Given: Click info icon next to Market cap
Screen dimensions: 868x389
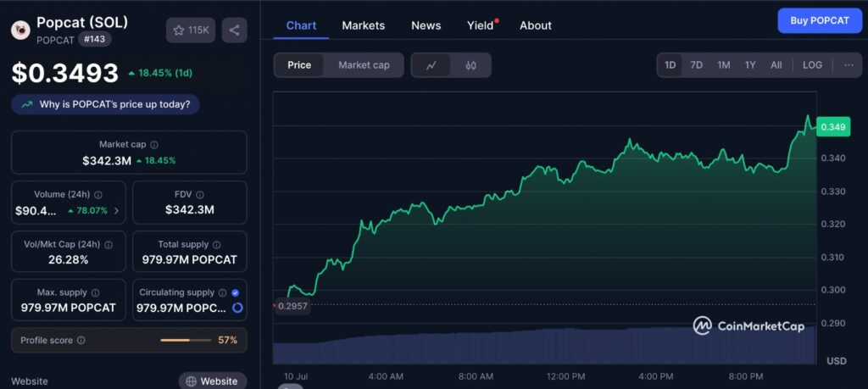Looking at the screenshot, I should tap(154, 144).
